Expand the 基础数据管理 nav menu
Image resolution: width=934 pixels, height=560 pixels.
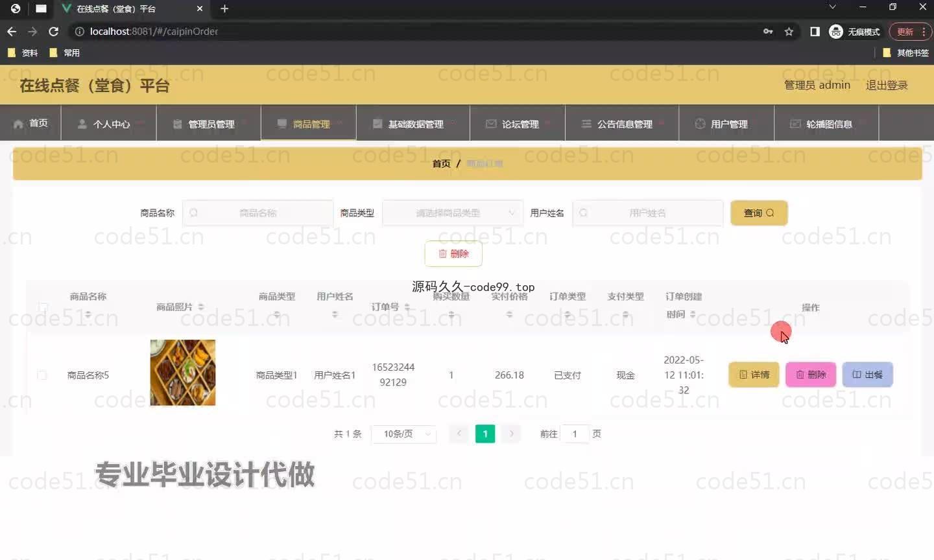[x=413, y=123]
